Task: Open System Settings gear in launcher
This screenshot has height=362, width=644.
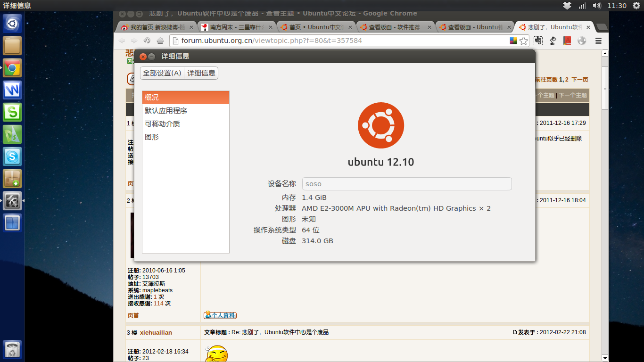Action: point(12,201)
